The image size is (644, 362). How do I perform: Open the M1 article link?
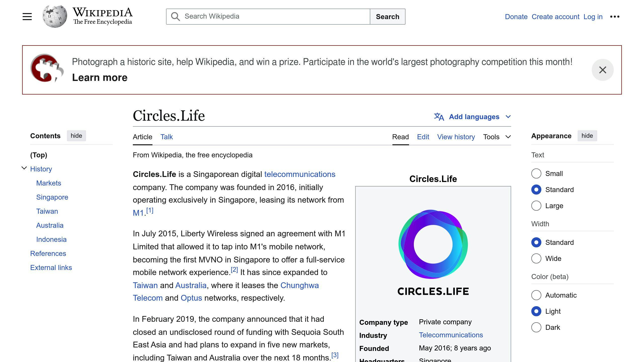pos(138,213)
